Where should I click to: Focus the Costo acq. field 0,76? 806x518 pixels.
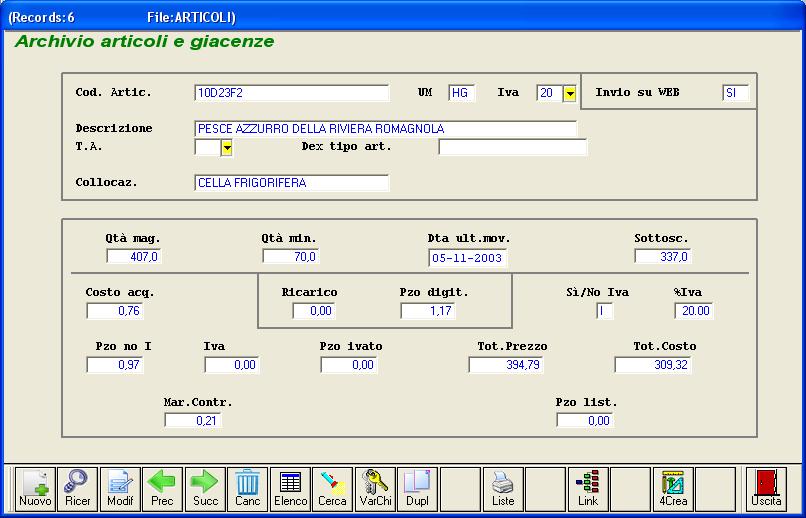(115, 311)
